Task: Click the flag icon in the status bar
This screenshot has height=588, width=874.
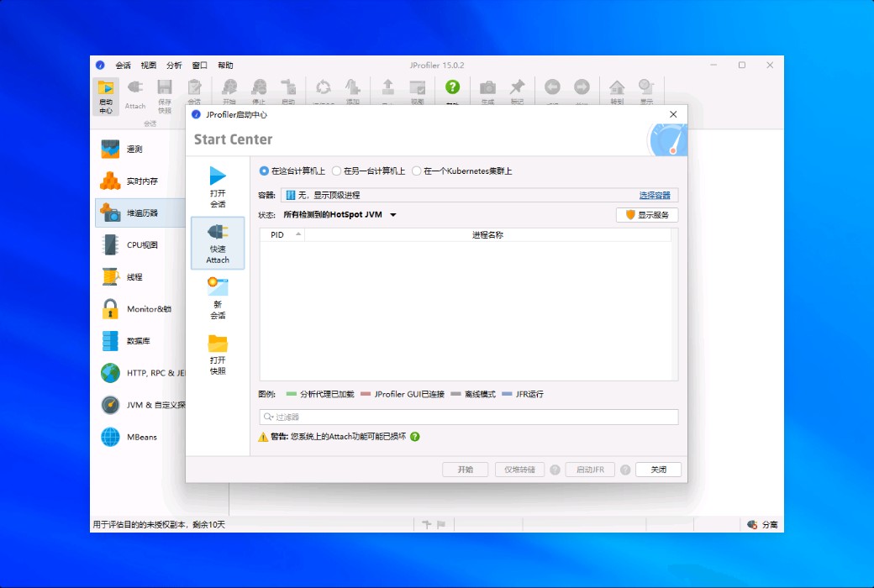Action: pyautogui.click(x=441, y=524)
